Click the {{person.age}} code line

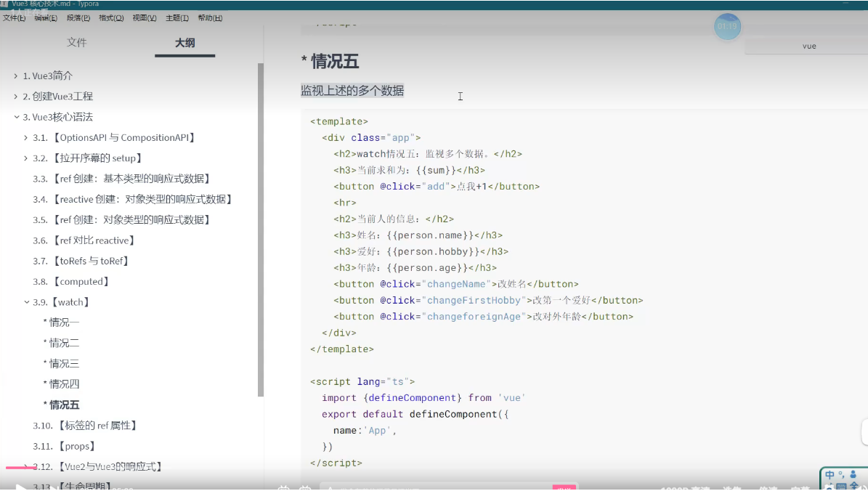click(415, 268)
